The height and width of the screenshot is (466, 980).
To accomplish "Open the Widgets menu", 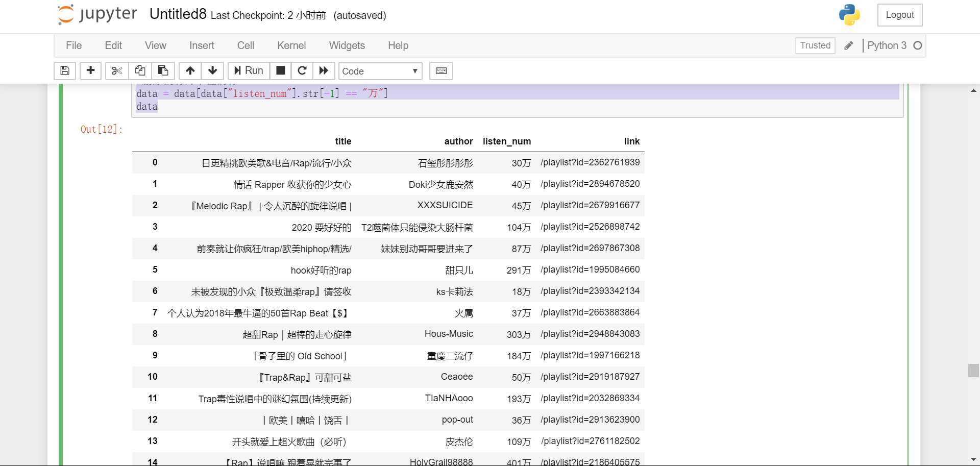I will [x=347, y=45].
